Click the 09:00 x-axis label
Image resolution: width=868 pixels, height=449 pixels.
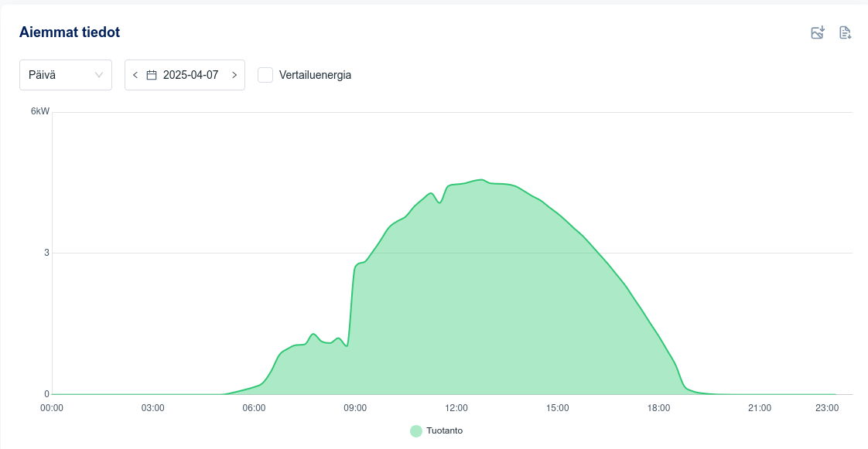point(355,408)
